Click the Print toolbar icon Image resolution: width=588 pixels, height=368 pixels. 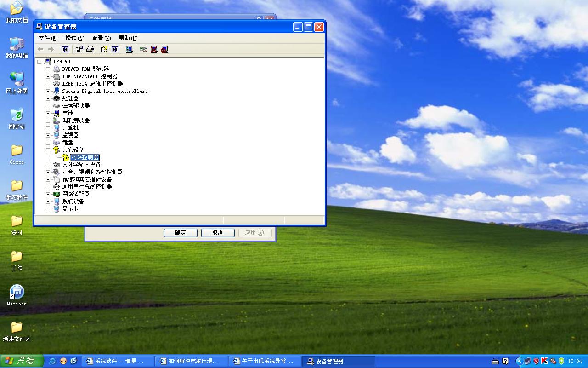(90, 49)
